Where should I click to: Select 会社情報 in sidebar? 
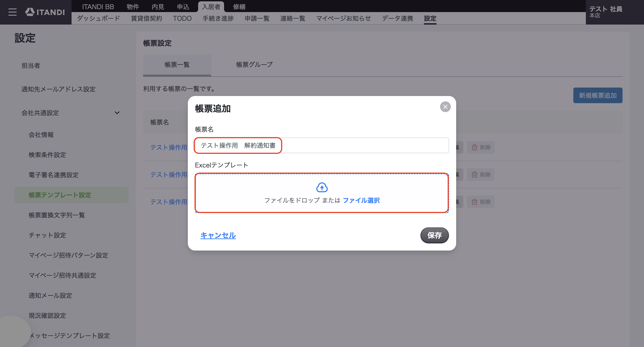pos(41,135)
